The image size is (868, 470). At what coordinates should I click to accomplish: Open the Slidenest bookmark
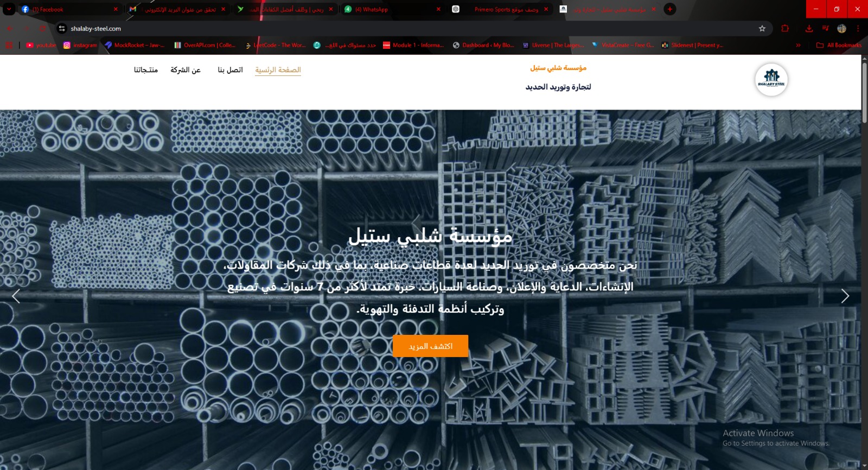click(x=692, y=45)
